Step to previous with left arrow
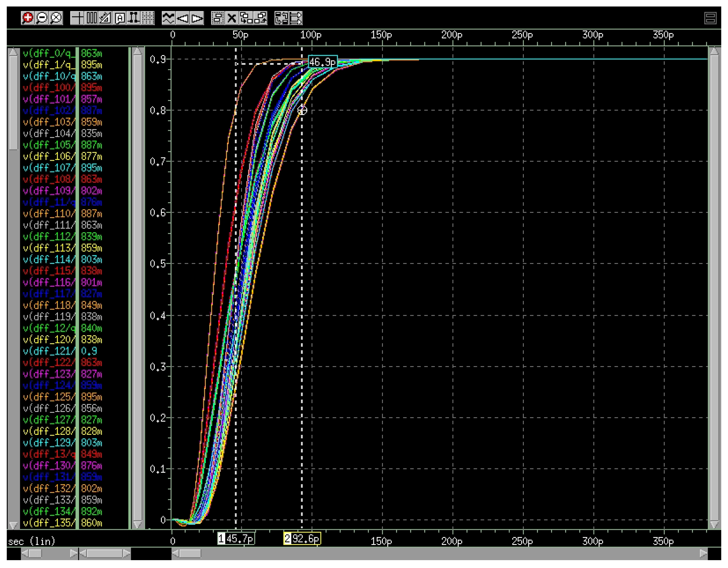Image resolution: width=728 pixels, height=568 pixels. click(x=183, y=18)
